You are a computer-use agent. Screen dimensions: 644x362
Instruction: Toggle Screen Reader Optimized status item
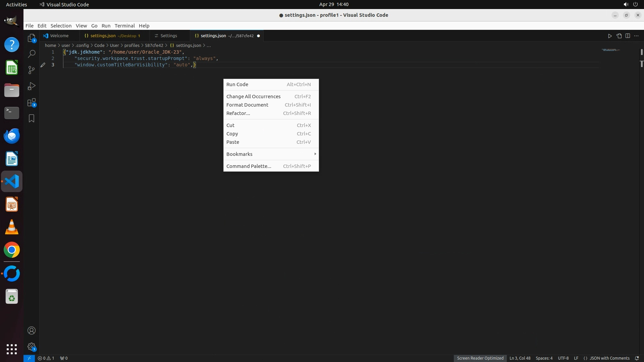click(480, 358)
